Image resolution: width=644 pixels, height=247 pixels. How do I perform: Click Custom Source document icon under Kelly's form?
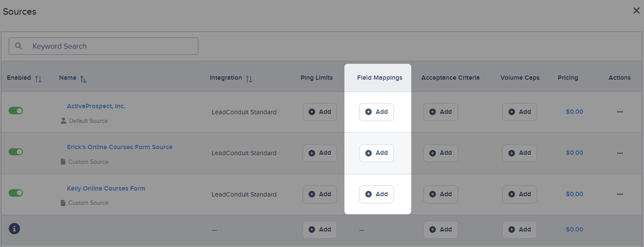(63, 203)
